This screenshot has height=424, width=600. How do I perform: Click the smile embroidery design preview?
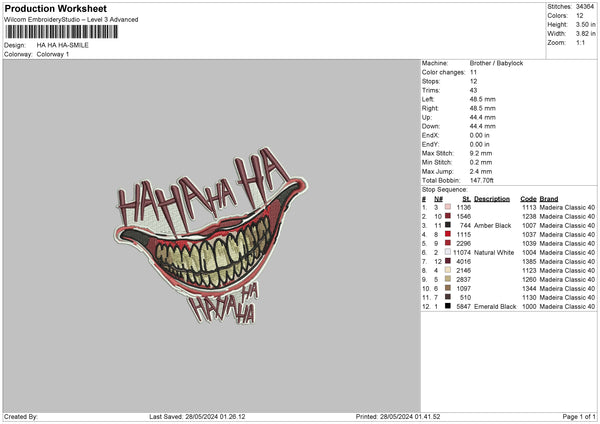pos(211,236)
